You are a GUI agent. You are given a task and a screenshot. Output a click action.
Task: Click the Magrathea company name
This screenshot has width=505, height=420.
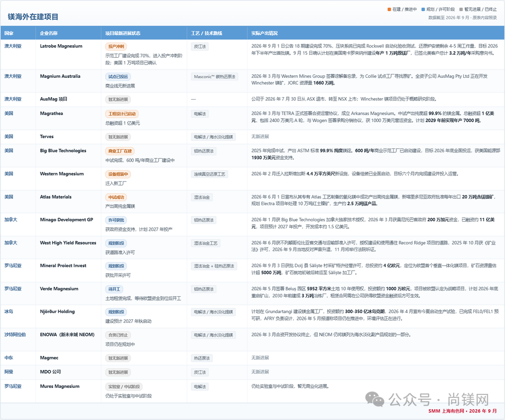pos(51,113)
